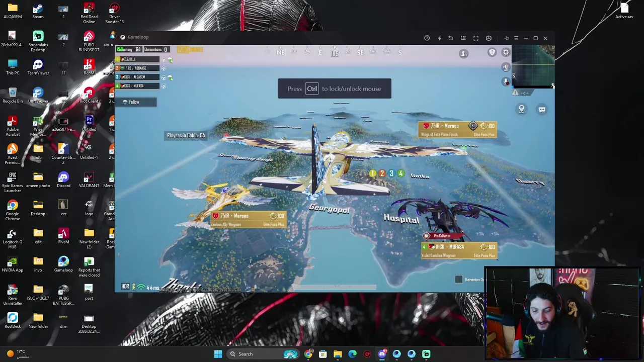Toggle in-game microphone icon
The image size is (644, 362).
point(506,81)
